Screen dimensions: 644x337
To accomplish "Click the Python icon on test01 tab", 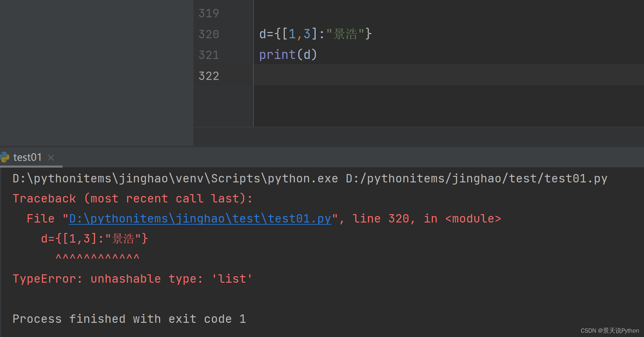I will (x=5, y=157).
